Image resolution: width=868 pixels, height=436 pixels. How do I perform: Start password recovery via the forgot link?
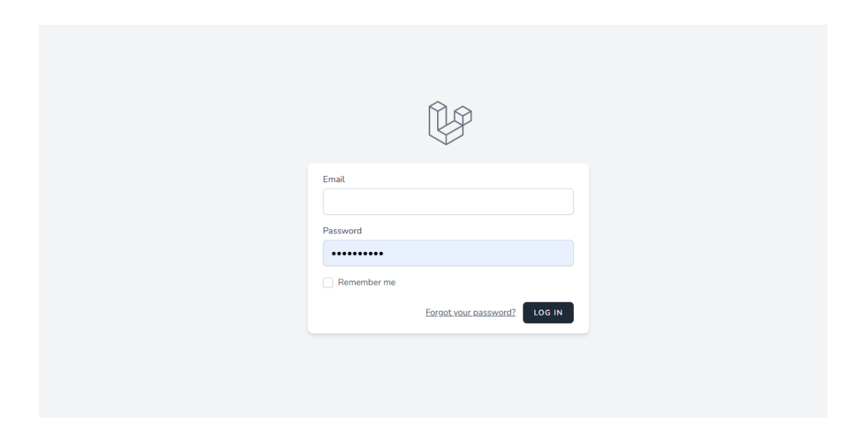(x=471, y=313)
